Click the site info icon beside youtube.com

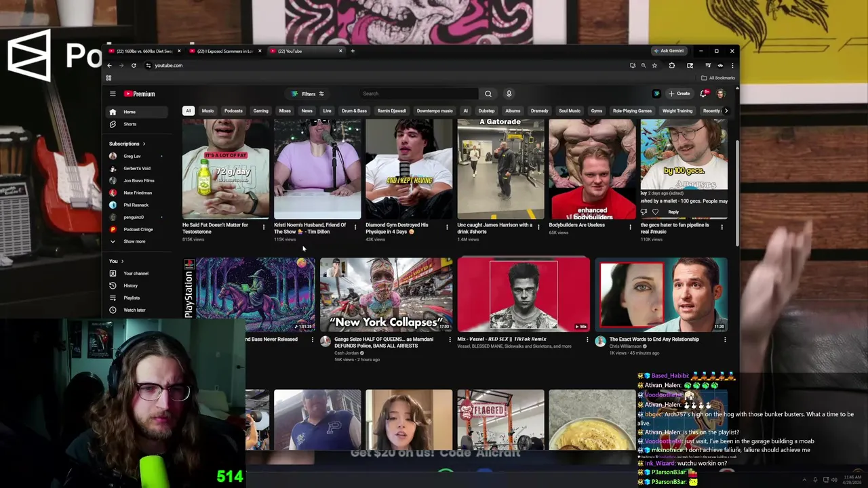click(x=148, y=66)
